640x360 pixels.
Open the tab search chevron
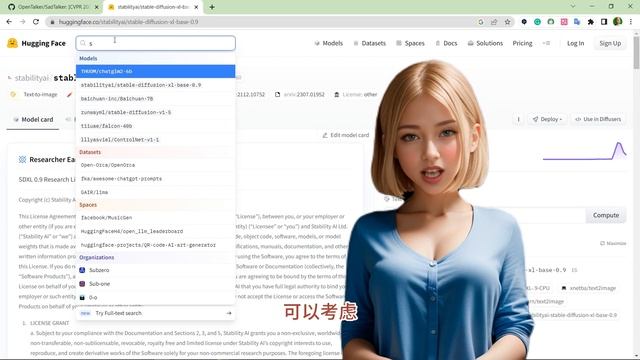click(x=573, y=7)
